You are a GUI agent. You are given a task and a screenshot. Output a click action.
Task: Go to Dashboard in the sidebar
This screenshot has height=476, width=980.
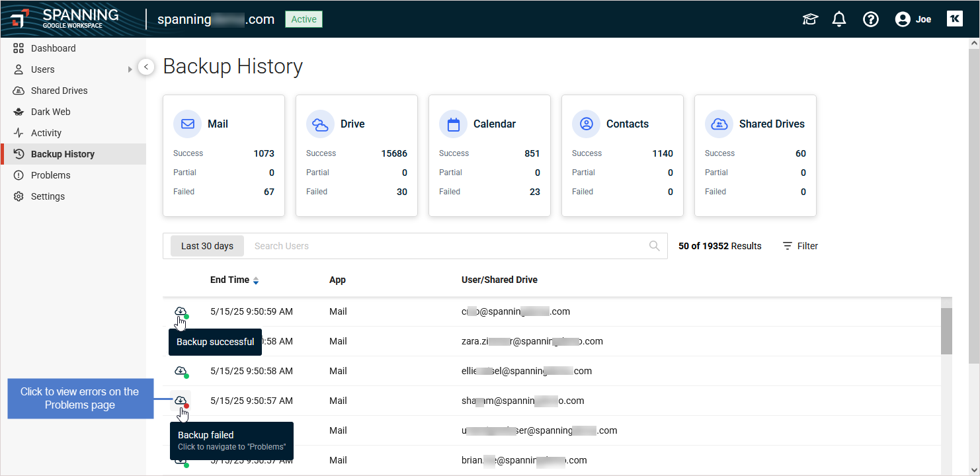coord(53,48)
